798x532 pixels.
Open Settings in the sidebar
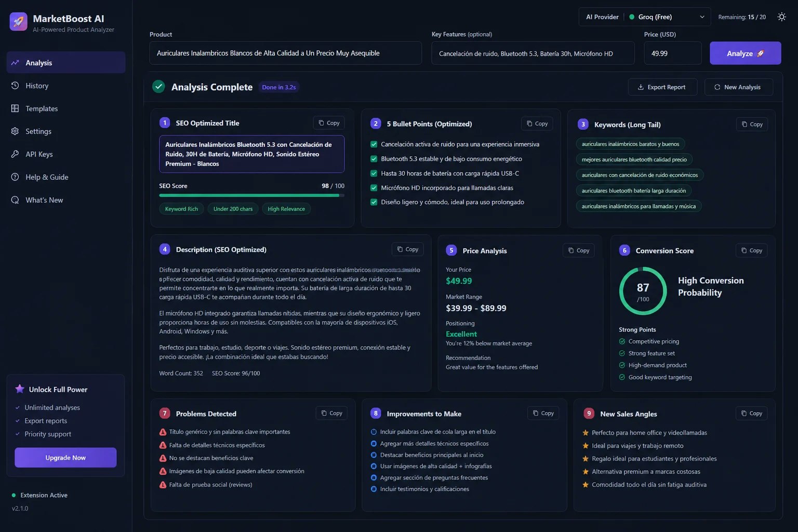coord(66,131)
